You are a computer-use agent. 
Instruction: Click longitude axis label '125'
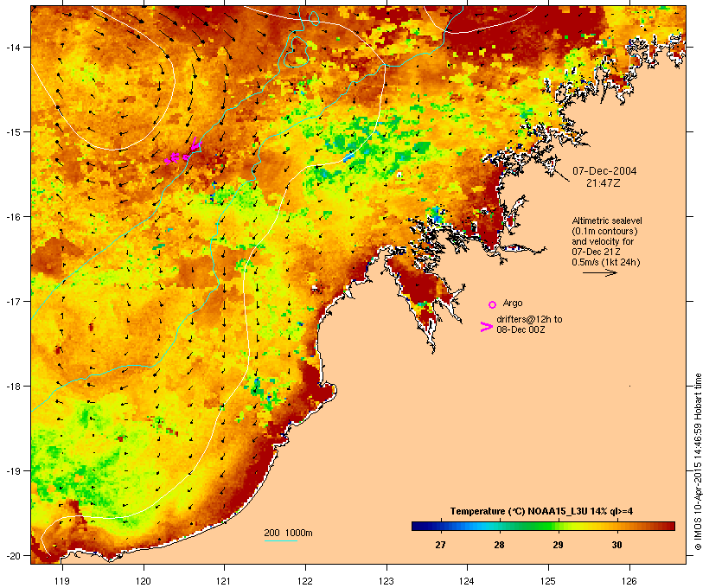click(548, 581)
